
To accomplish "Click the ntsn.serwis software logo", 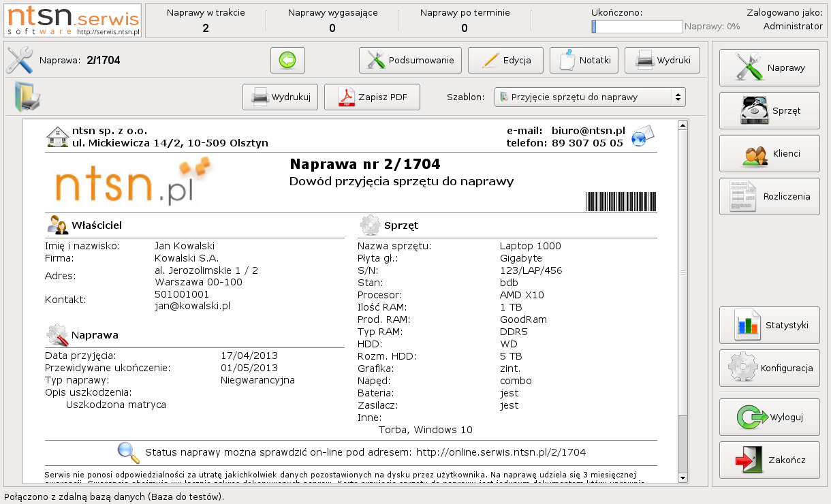I will 74,20.
